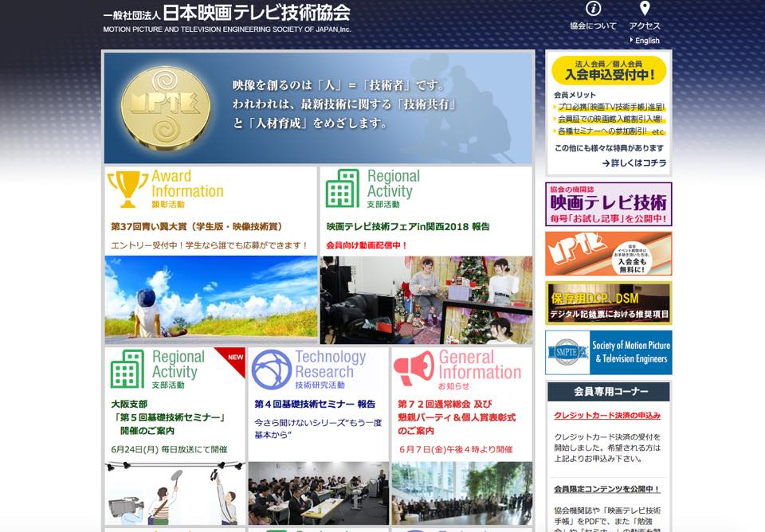Screen dimensions: 765x532
Task: Open the 第72回通常総会 announcement link
Action: point(457,417)
